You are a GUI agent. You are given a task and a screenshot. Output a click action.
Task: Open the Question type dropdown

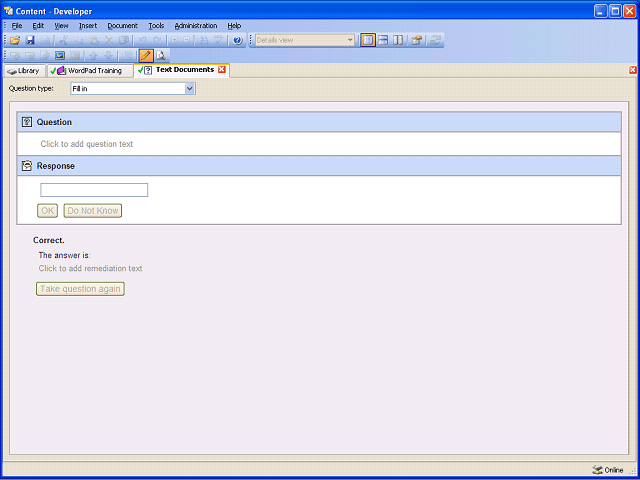click(189, 89)
